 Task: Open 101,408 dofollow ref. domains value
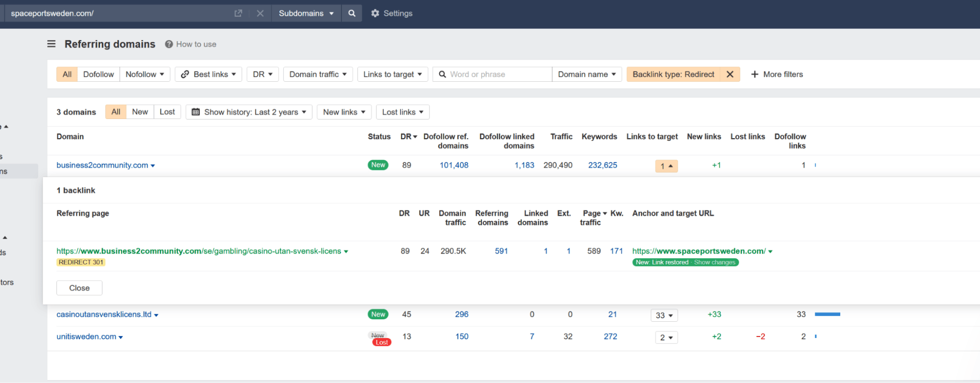[454, 166]
